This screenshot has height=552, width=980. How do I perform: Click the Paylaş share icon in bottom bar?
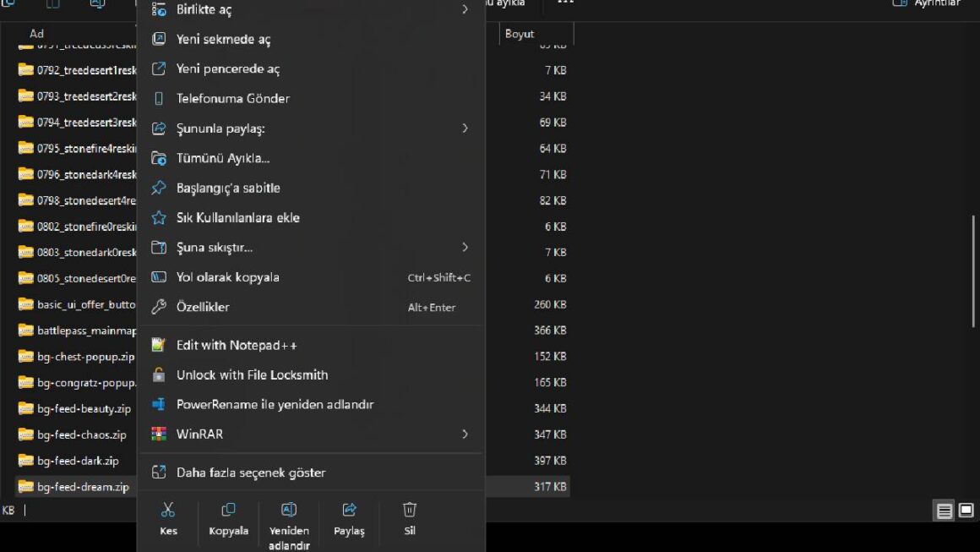349,510
